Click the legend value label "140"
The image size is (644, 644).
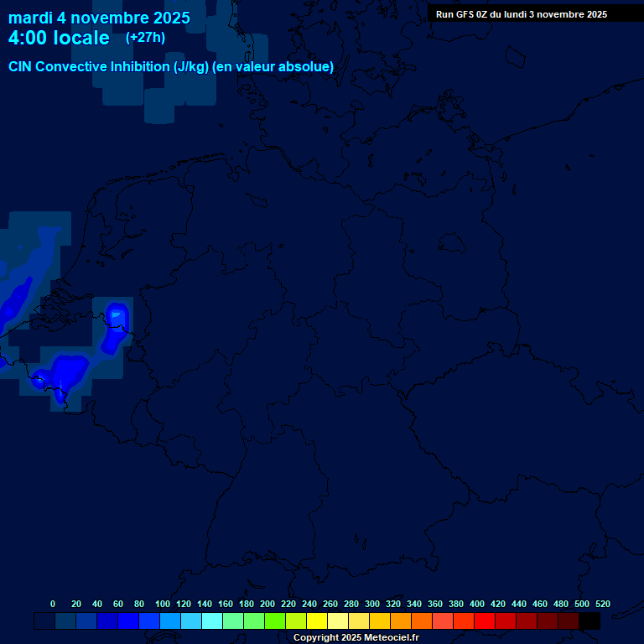pos(205,604)
